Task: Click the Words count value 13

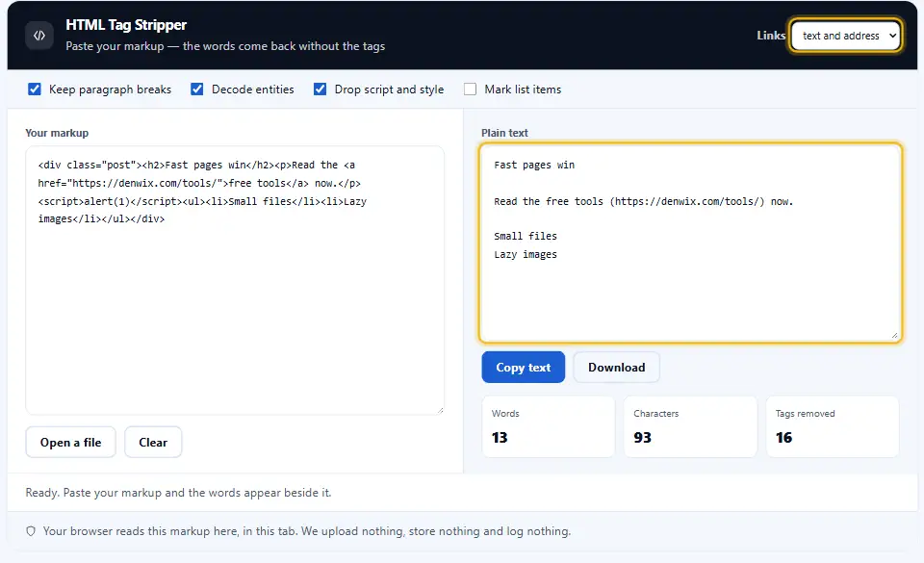Action: 500,438
